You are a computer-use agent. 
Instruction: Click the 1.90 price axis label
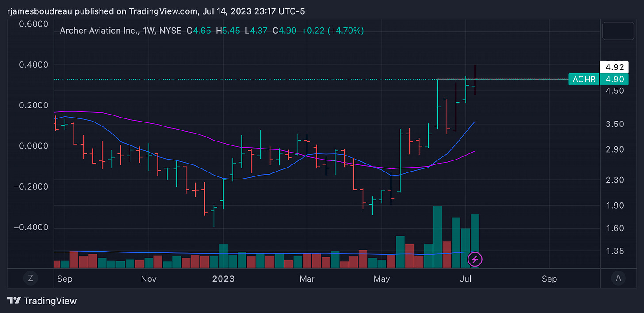[615, 206]
